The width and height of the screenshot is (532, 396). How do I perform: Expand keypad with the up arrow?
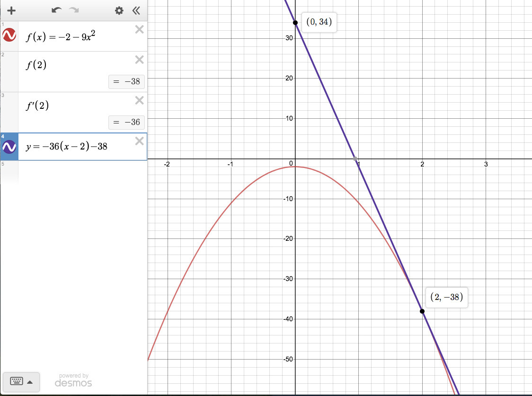point(30,382)
